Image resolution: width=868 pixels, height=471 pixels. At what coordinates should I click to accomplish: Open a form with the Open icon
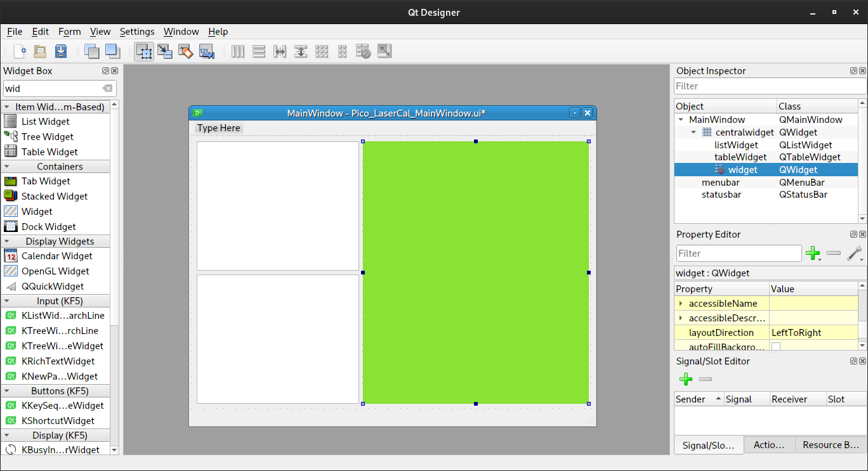pyautogui.click(x=40, y=51)
